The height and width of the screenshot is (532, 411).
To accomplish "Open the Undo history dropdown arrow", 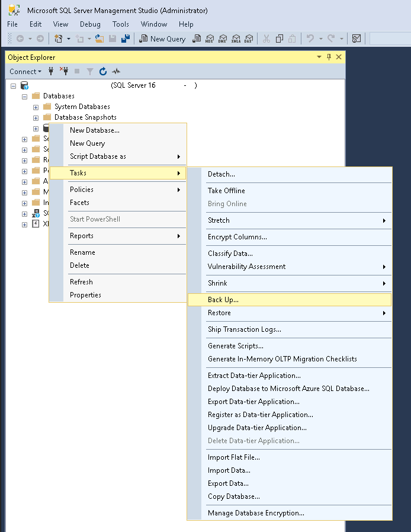I will click(x=321, y=39).
